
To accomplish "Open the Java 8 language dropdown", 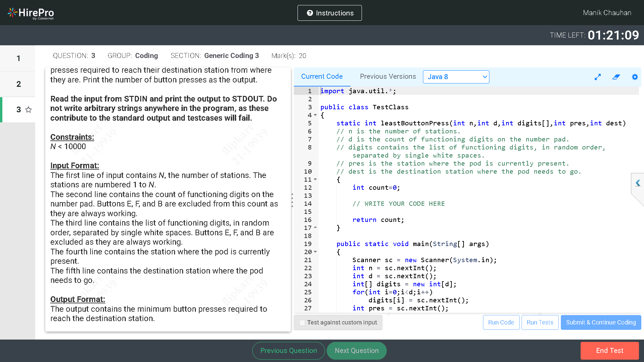I will [456, 77].
